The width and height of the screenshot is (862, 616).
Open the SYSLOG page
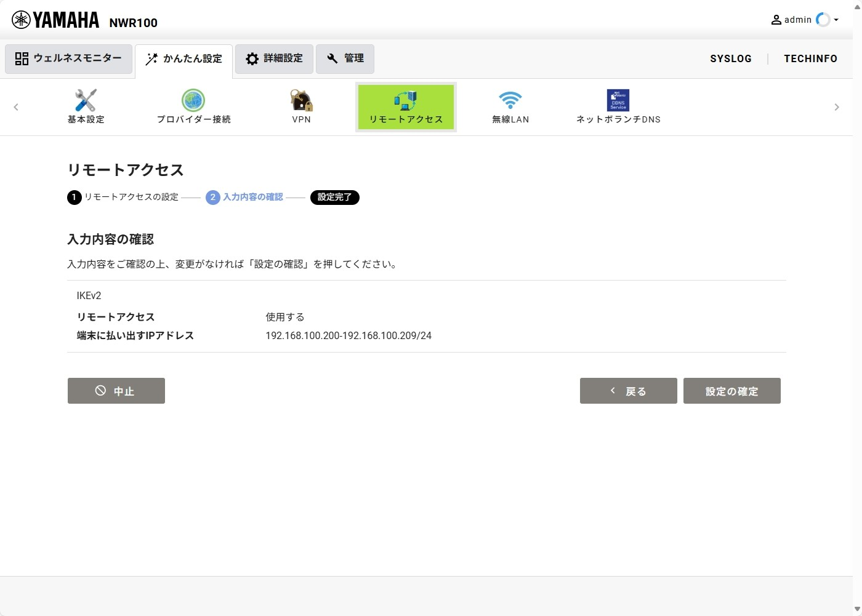(731, 58)
